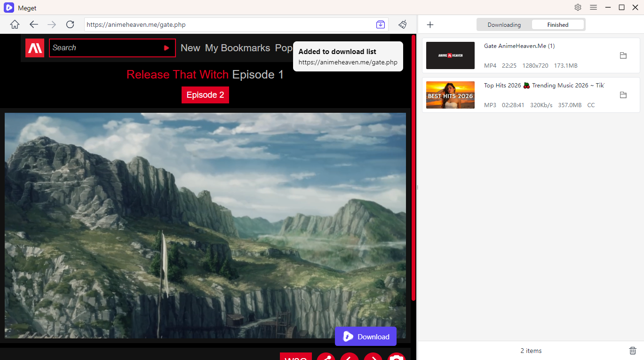Click the trash icon to clear downloads
This screenshot has height=360, width=644.
click(x=633, y=350)
